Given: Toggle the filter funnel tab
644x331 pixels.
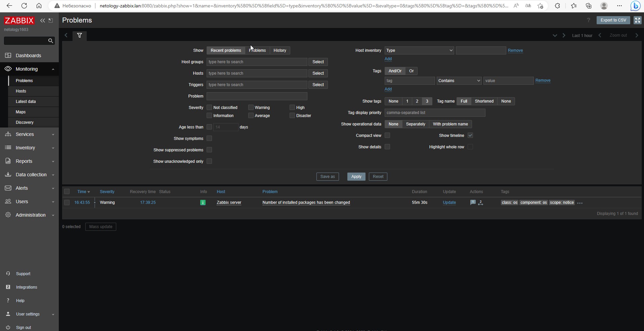Looking at the screenshot, I should (80, 35).
